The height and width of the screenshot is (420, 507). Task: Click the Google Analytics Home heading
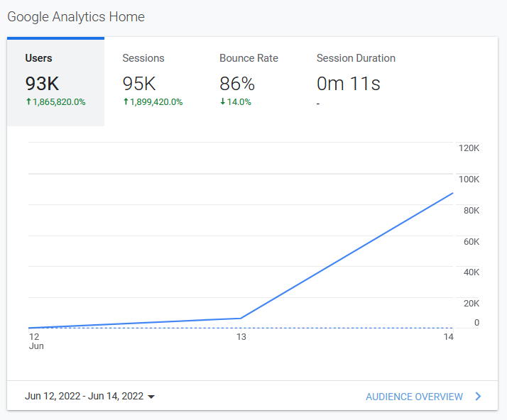(x=76, y=17)
